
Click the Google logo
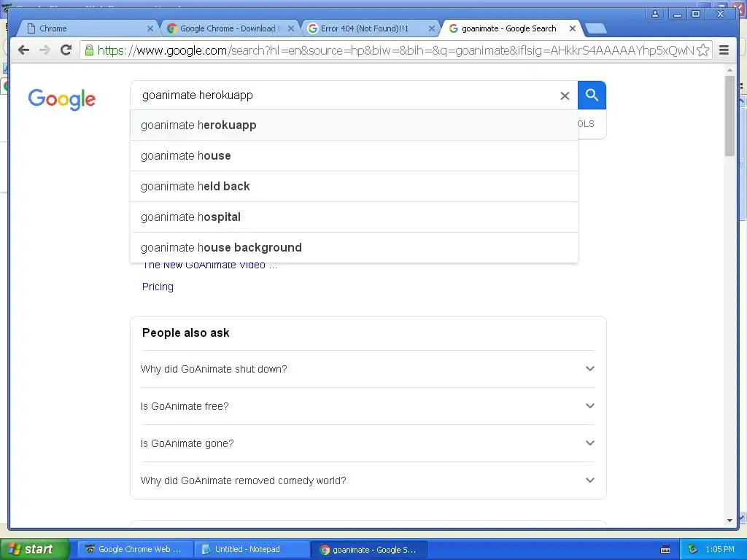(x=62, y=99)
